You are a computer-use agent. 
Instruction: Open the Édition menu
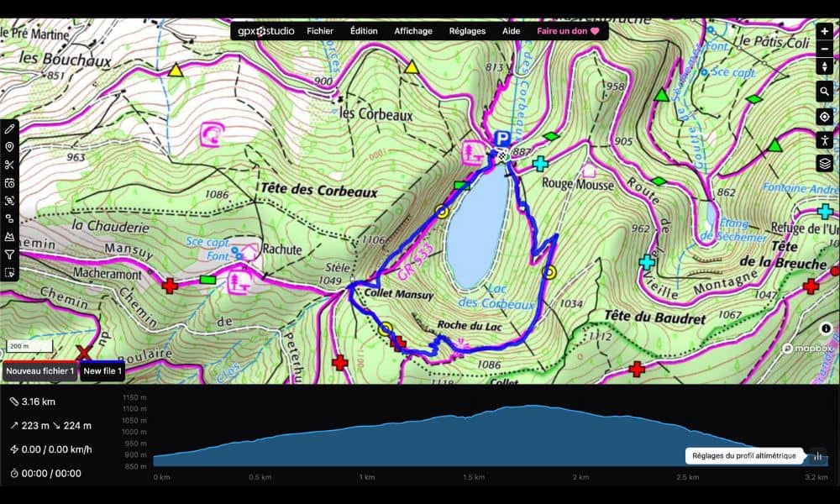364,31
